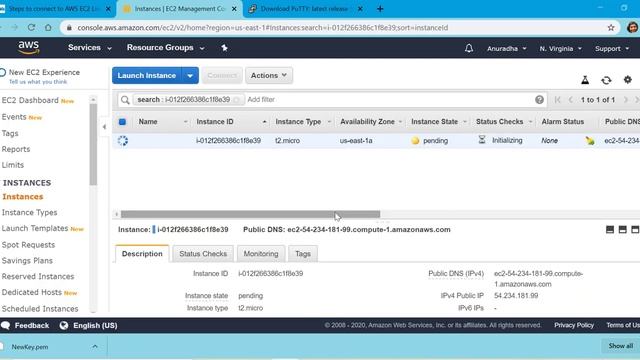640x360 pixels.
Task: Open the notifications bell
Action: pos(469,48)
